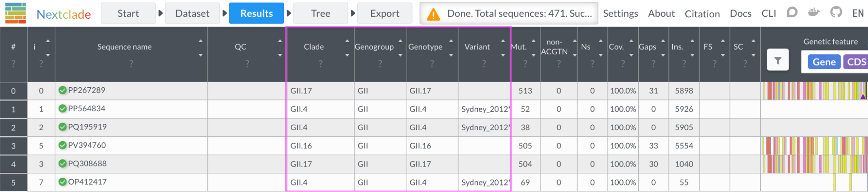Viewport: 868px width, 192px height.
Task: Switch to the Export tab
Action: 385,13
